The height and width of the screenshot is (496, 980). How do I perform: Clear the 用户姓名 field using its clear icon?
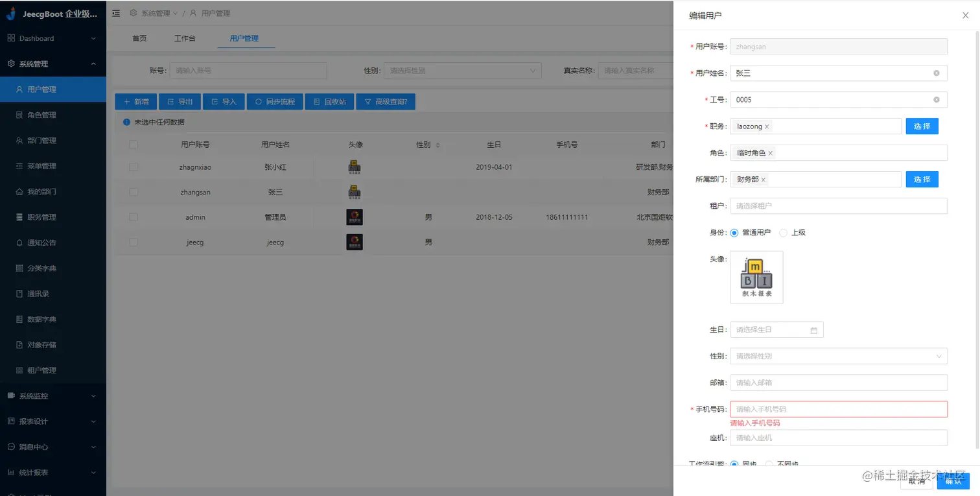936,73
